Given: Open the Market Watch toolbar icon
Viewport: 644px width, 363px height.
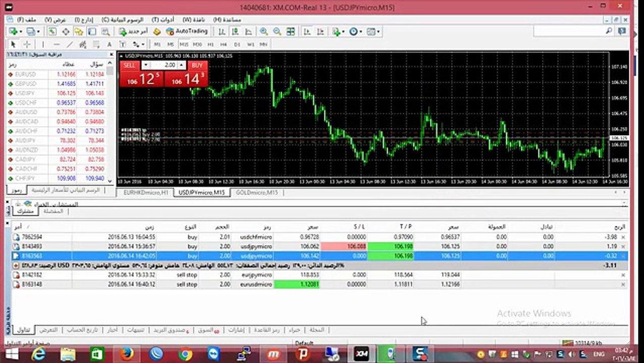Looking at the screenshot, I should (52, 31).
